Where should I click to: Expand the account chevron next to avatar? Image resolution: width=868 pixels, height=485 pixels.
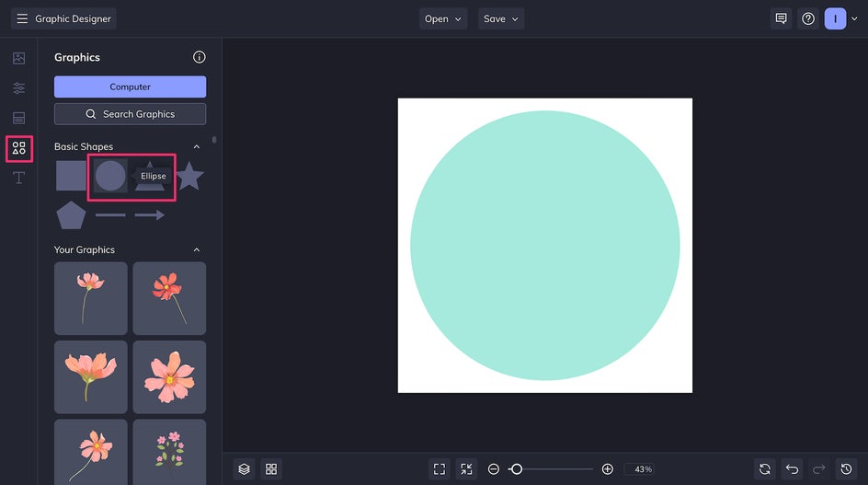point(854,18)
